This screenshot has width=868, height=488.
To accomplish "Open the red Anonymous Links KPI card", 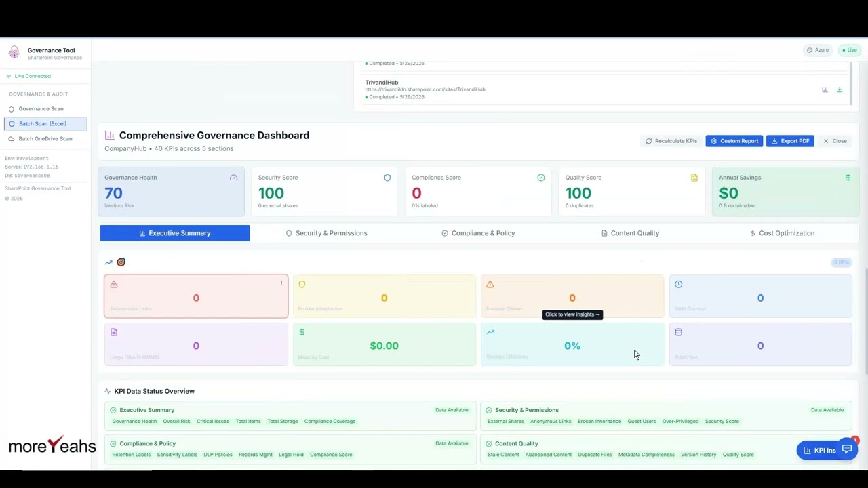I will coord(196,296).
